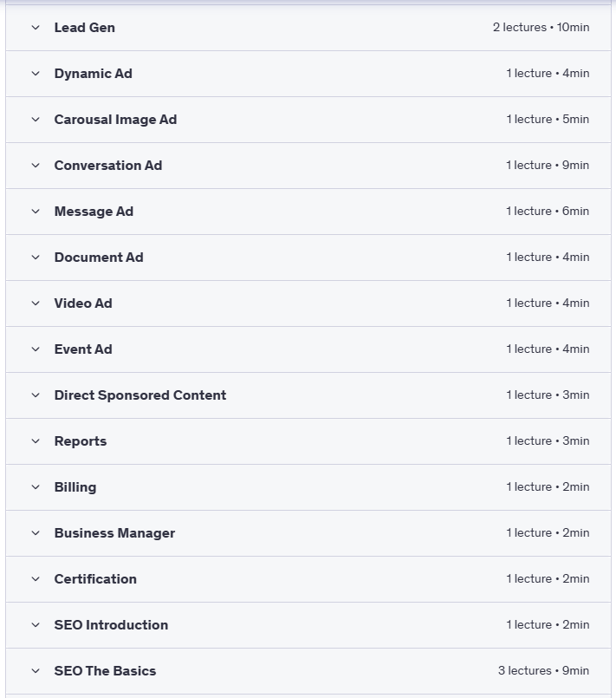The height and width of the screenshot is (698, 616).
Task: Expand Document Ad using its chevron
Action: (36, 258)
